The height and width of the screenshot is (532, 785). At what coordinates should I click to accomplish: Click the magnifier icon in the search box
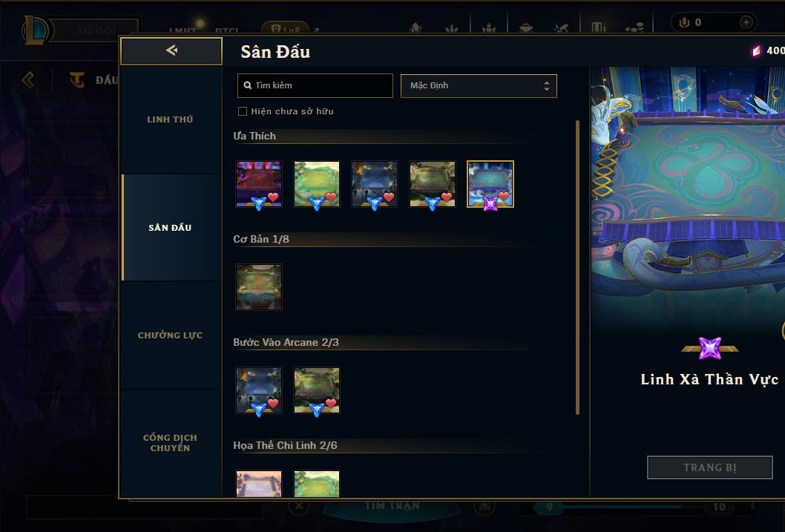click(x=247, y=85)
